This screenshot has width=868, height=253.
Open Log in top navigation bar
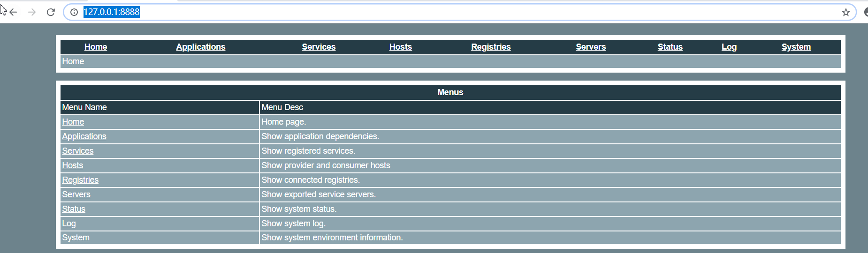point(729,47)
